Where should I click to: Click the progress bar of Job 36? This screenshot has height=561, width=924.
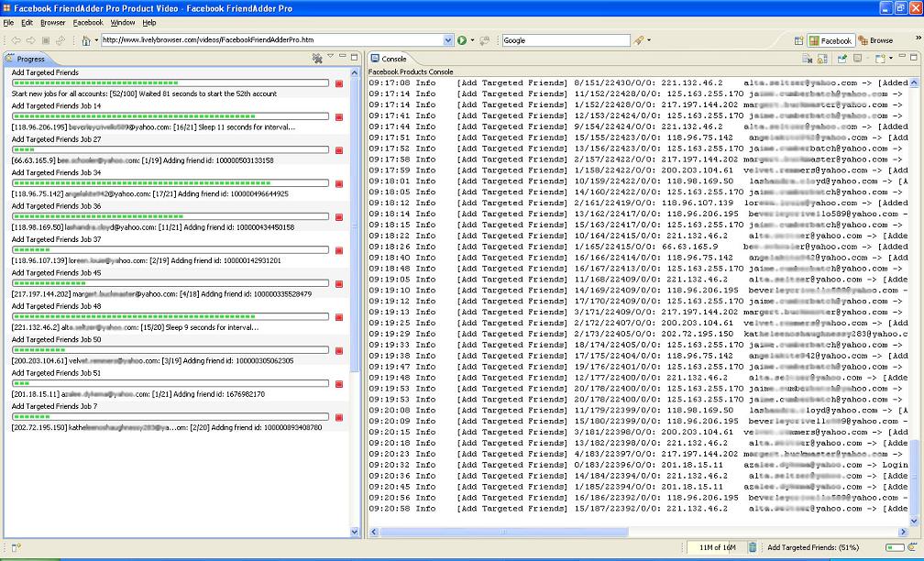pyautogui.click(x=170, y=216)
